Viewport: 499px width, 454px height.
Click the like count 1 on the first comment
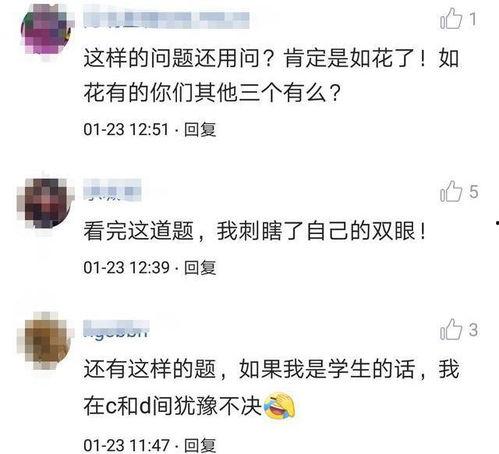[473, 19]
